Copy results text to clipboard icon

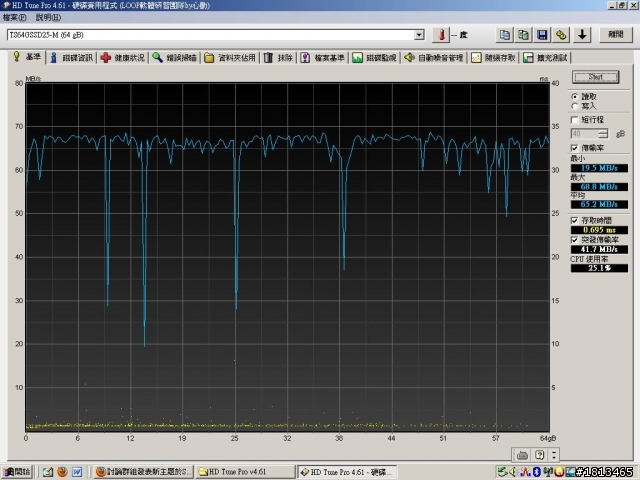tap(504, 35)
